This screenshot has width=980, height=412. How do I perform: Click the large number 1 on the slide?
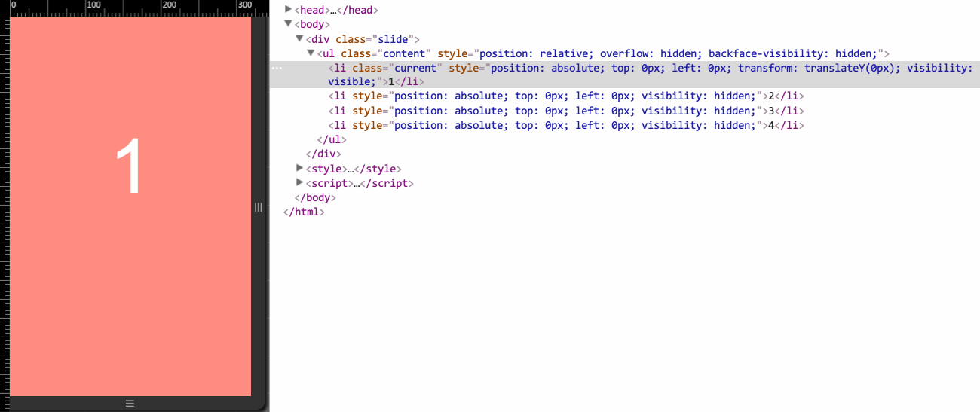(130, 167)
